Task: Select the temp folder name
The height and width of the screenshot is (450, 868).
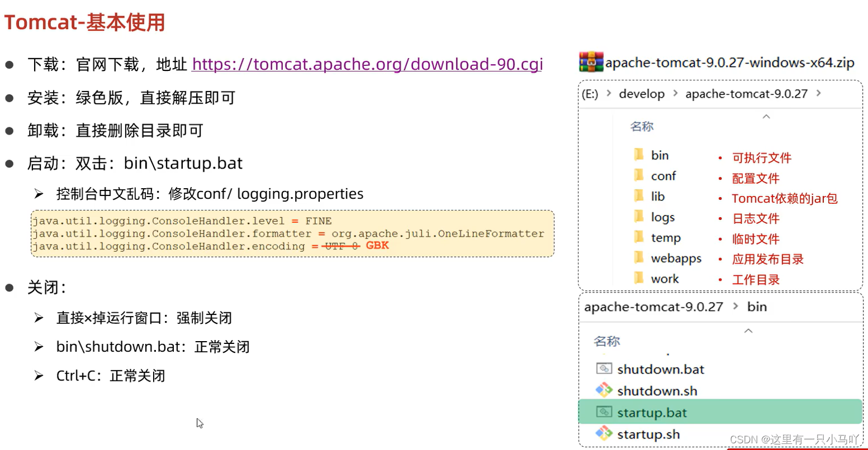Action: pos(666,238)
